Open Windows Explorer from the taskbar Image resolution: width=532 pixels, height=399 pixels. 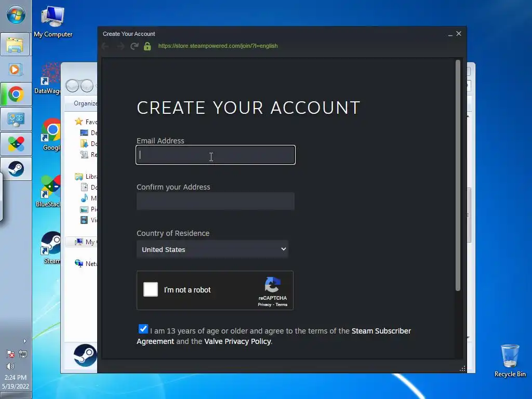[16, 45]
